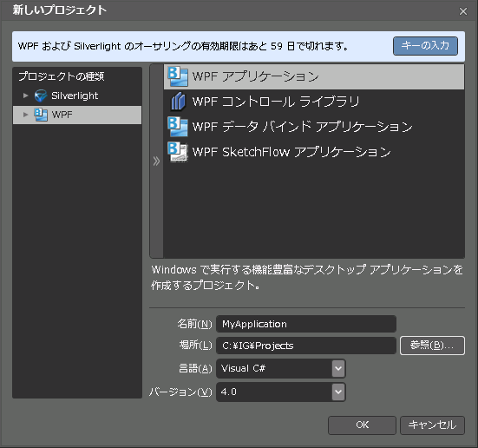Click the キャンセル button

click(x=432, y=425)
